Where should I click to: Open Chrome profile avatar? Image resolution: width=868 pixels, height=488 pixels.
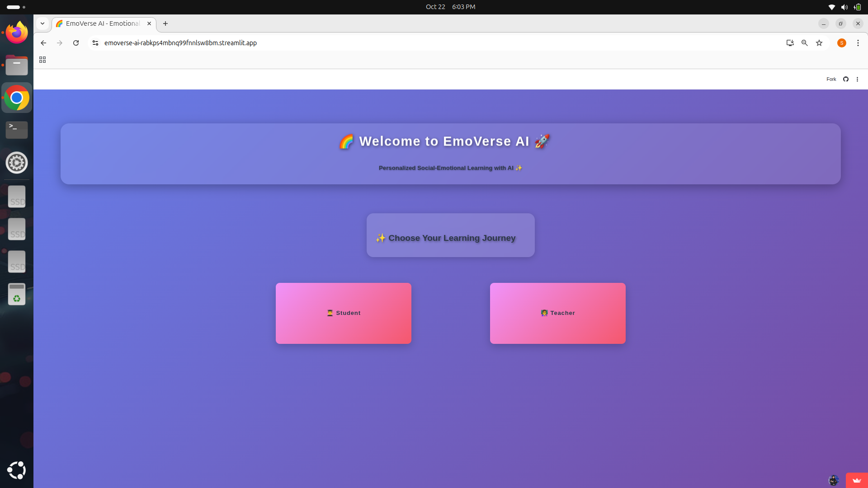tap(841, 43)
